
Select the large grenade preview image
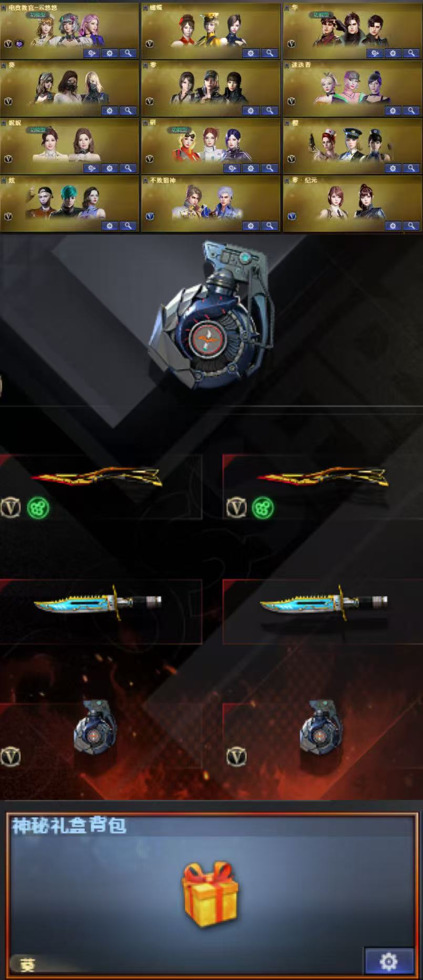click(212, 314)
